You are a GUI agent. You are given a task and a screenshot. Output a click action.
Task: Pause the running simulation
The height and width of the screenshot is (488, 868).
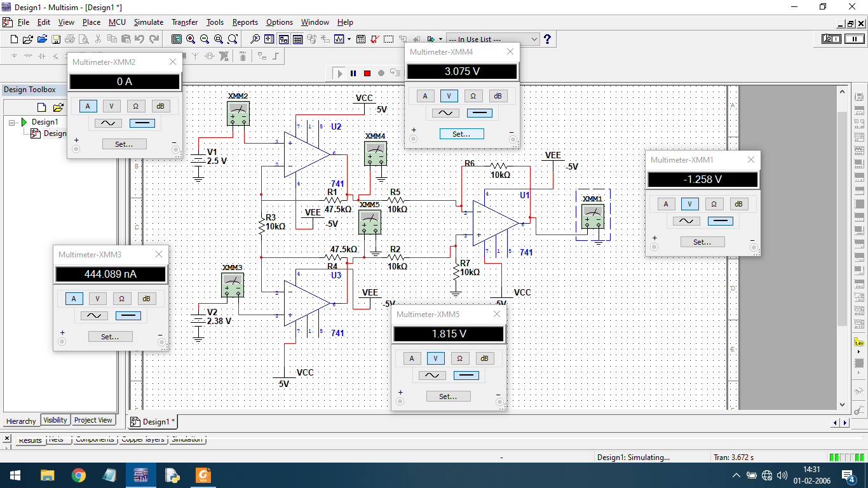[x=353, y=73]
